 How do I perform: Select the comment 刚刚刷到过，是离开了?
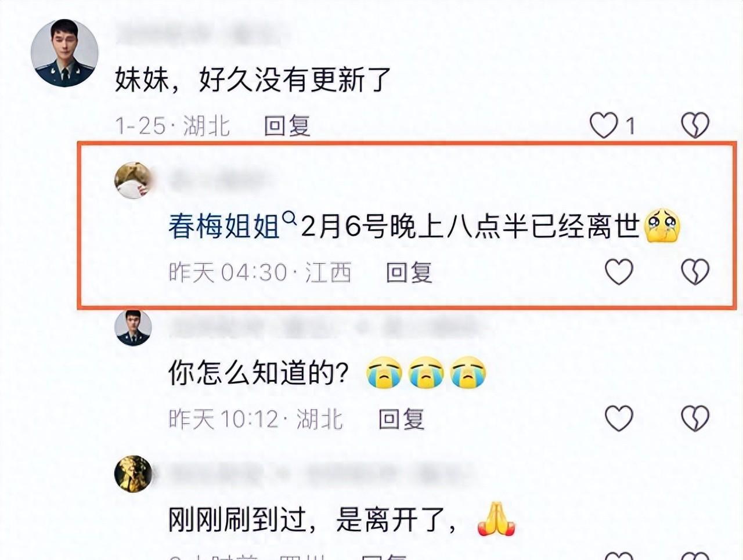(313, 519)
